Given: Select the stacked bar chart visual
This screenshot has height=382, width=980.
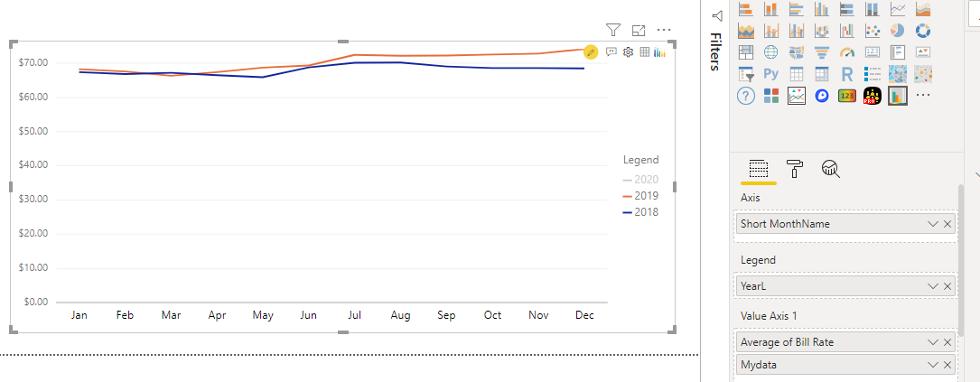Looking at the screenshot, I should [746, 9].
